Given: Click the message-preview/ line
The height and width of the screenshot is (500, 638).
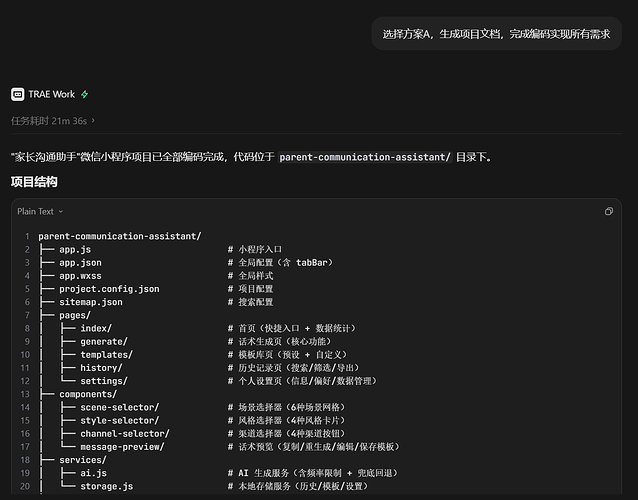Looking at the screenshot, I should point(122,447).
